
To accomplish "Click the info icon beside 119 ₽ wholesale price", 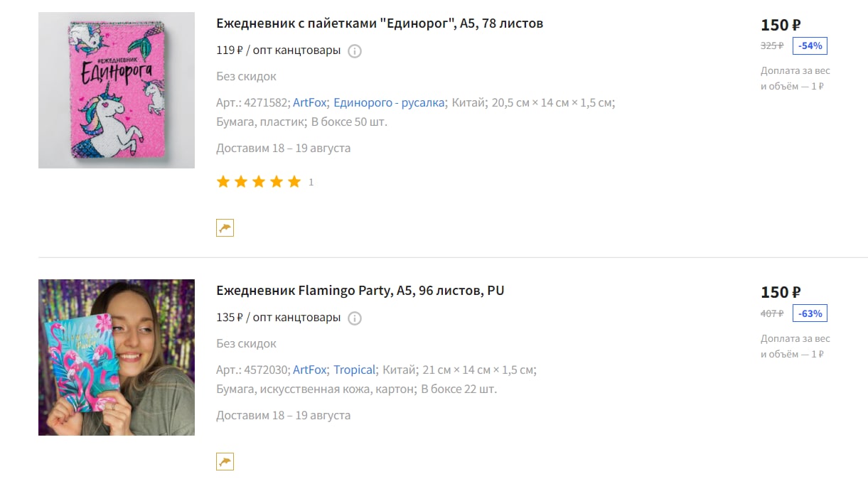I will coord(355,51).
